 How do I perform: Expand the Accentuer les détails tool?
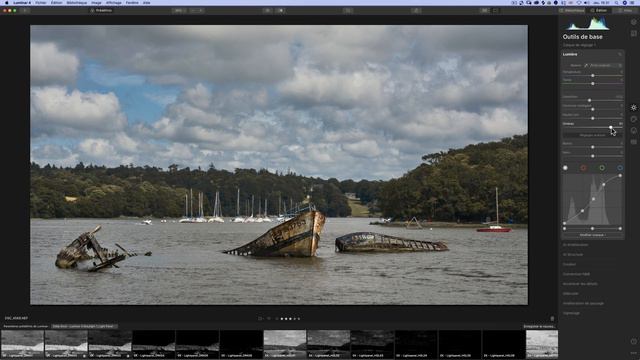click(580, 284)
